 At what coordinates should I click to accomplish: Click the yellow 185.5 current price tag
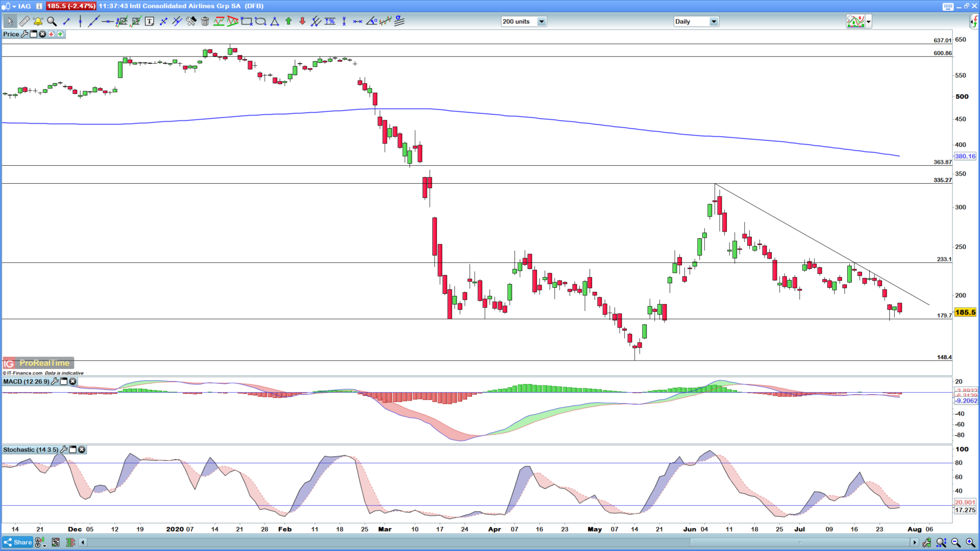[x=965, y=312]
